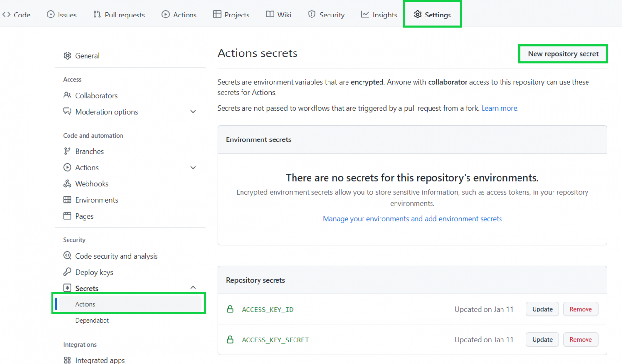This screenshot has width=622, height=364.
Task: Select the Settings tab
Action: [432, 15]
